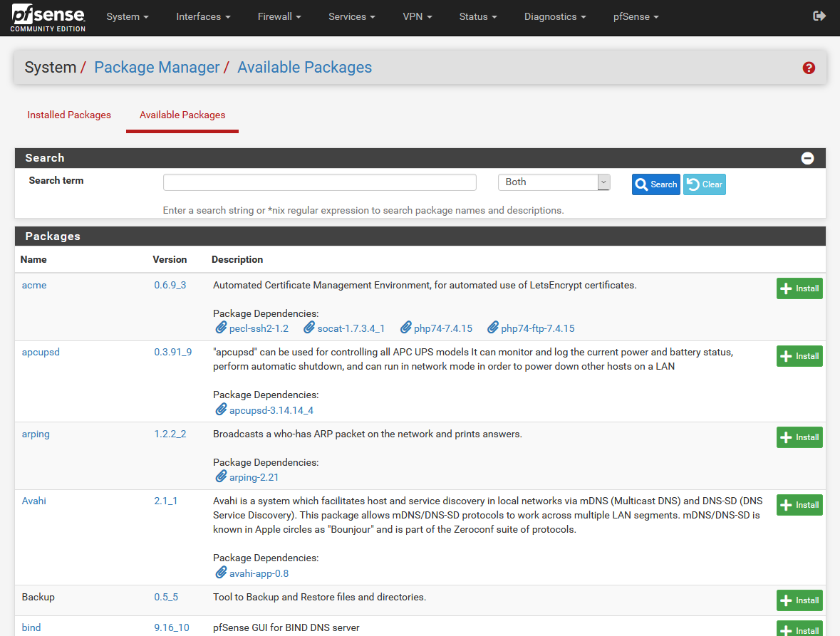Click arping version 1.2.2_2 link

pyautogui.click(x=170, y=434)
